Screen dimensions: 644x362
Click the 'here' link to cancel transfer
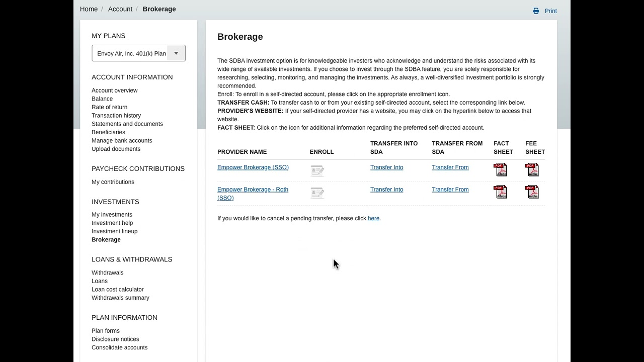373,218
